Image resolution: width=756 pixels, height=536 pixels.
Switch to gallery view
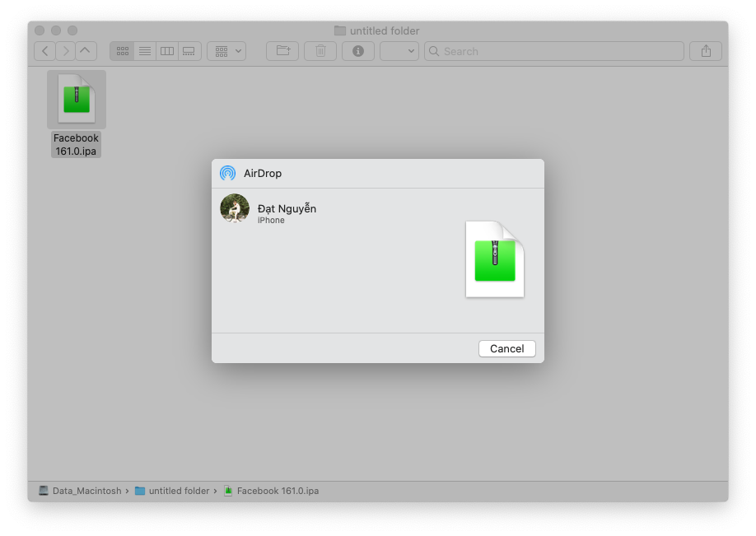click(189, 51)
